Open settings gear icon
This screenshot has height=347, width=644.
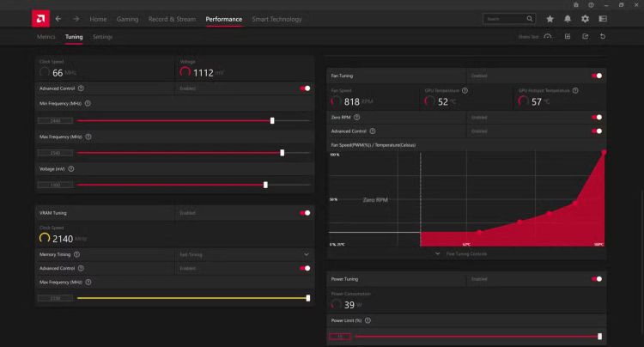pos(585,19)
